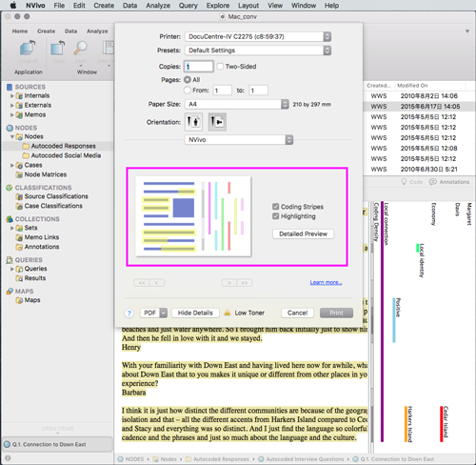Viewport: 476px width, 465px height.
Task: Enable Two-Sided printing
Action: tap(220, 67)
